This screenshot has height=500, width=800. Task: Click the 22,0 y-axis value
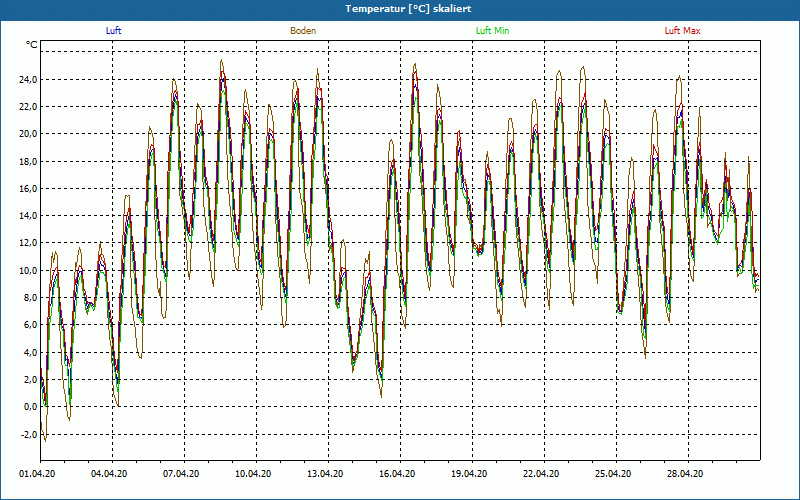pos(28,107)
